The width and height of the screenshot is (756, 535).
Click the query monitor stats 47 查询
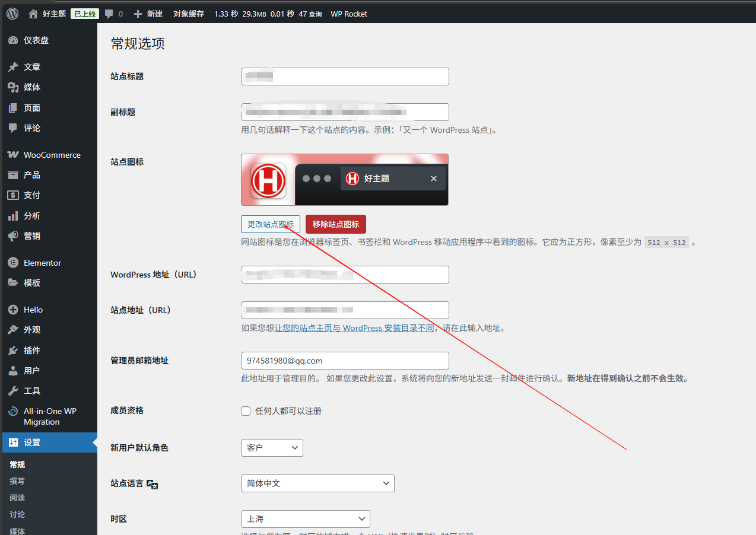click(310, 14)
